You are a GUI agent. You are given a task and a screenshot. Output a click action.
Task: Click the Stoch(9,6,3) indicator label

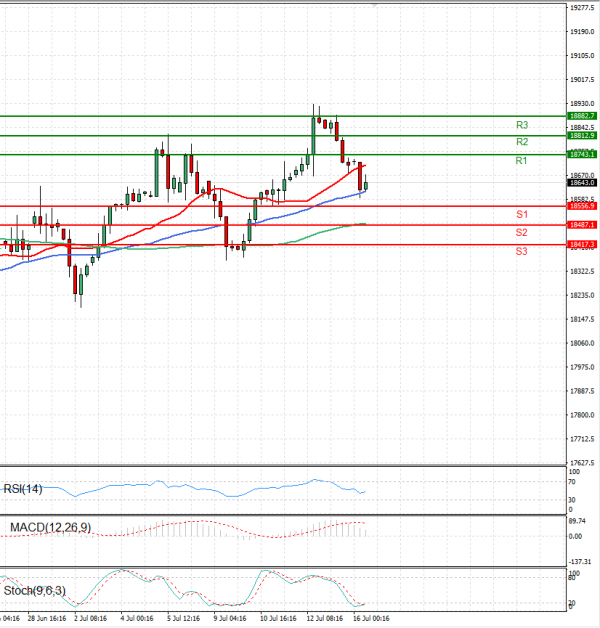click(x=34, y=591)
